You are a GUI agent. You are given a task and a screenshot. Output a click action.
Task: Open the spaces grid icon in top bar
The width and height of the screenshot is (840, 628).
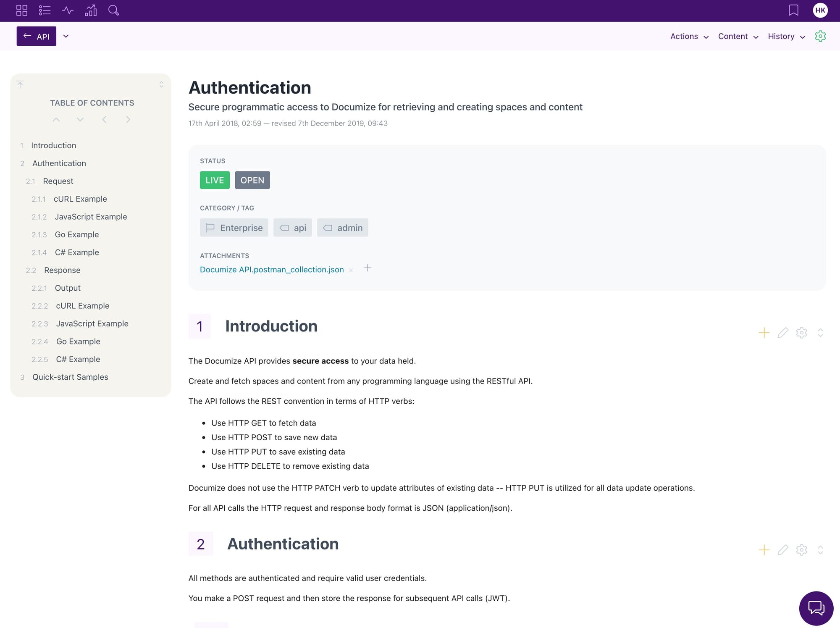pos(21,11)
